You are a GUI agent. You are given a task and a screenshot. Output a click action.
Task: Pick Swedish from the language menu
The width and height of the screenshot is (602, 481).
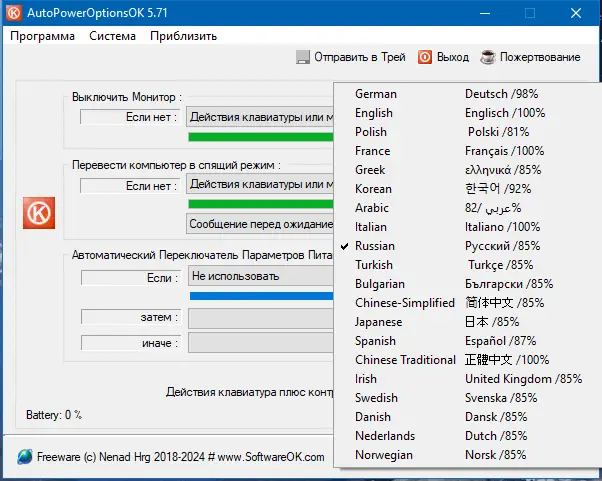coord(468,398)
